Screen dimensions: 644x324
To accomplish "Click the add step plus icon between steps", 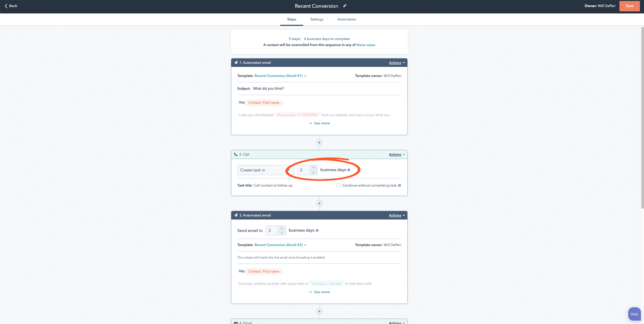I will click(319, 143).
